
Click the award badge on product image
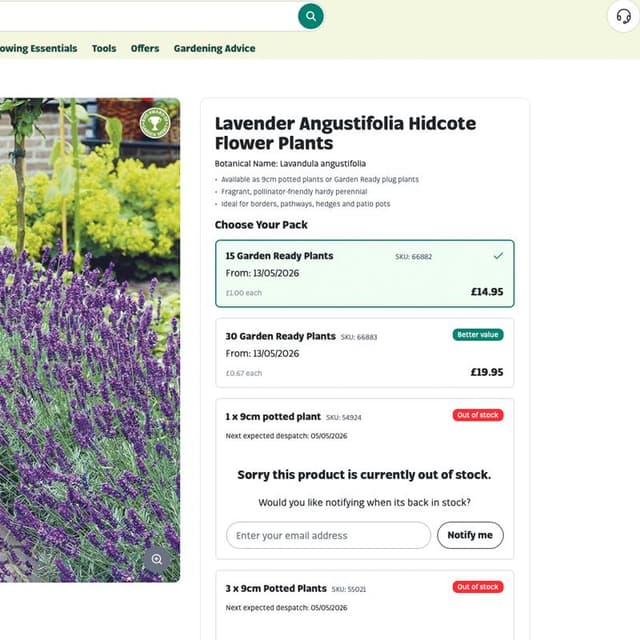pos(155,123)
